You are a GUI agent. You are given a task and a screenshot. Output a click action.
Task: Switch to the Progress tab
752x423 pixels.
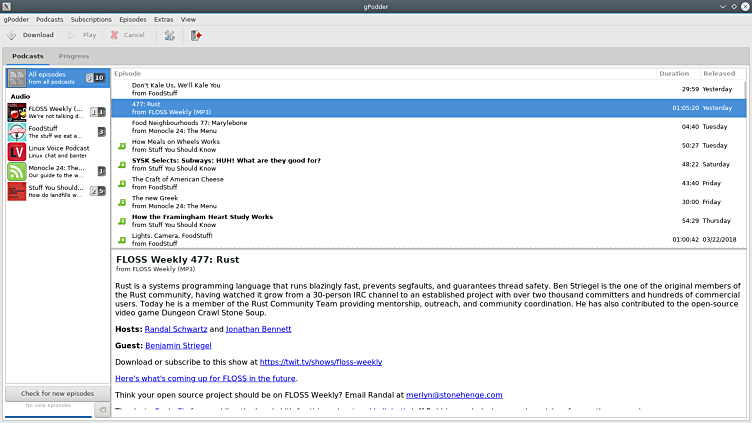click(73, 56)
